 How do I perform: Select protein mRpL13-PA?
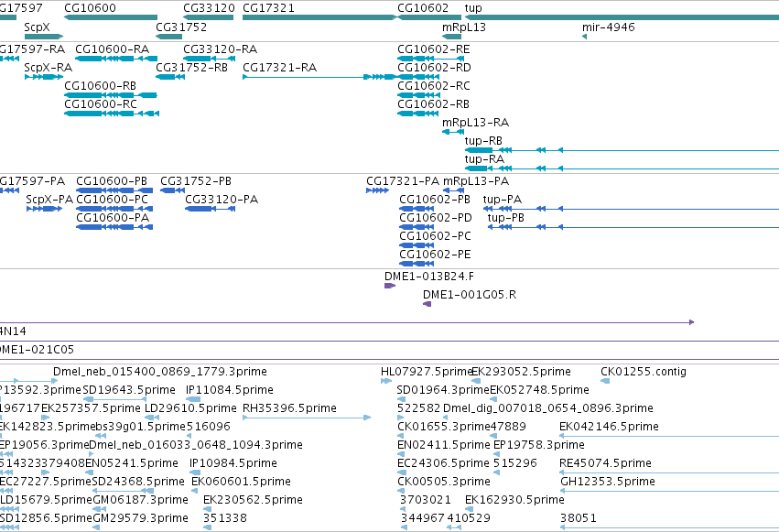(x=476, y=181)
